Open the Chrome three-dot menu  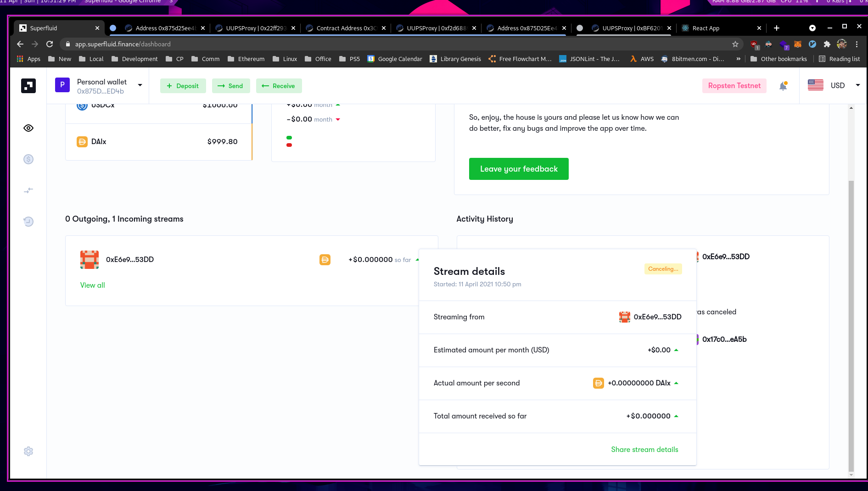(x=857, y=44)
